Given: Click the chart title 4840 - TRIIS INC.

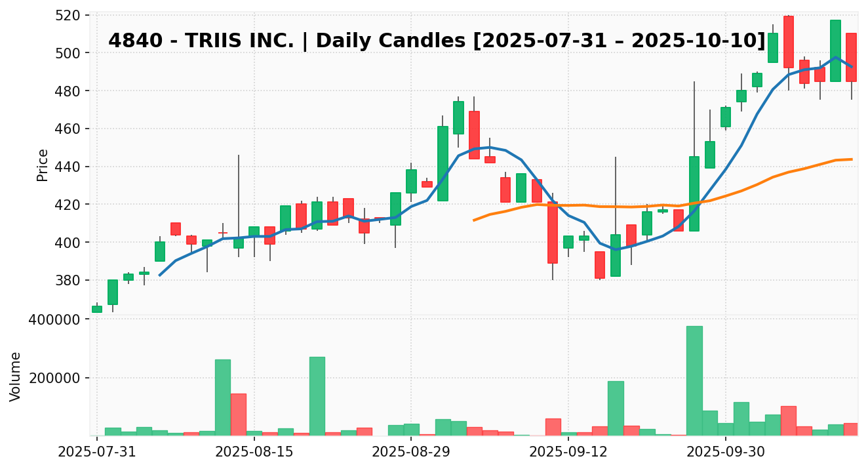Looking at the screenshot, I should click(437, 41).
